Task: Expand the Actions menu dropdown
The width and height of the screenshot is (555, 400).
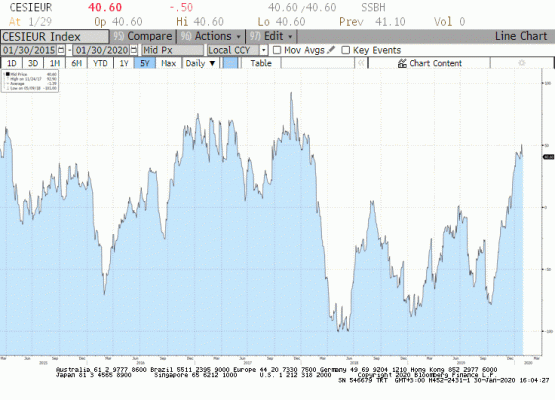Action: 211,36
